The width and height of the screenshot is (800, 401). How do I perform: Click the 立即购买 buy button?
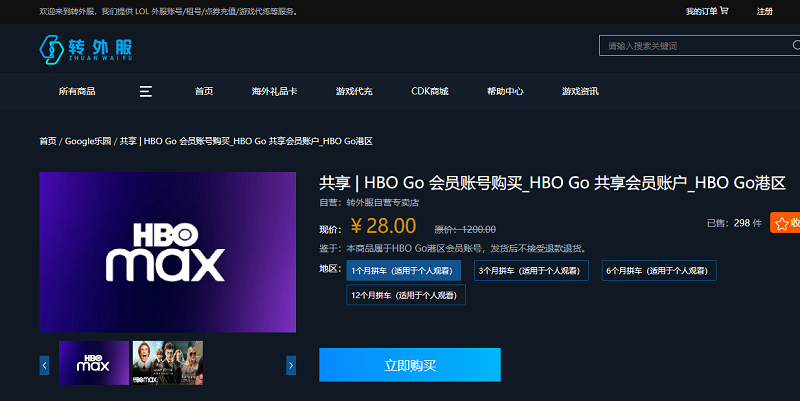410,365
